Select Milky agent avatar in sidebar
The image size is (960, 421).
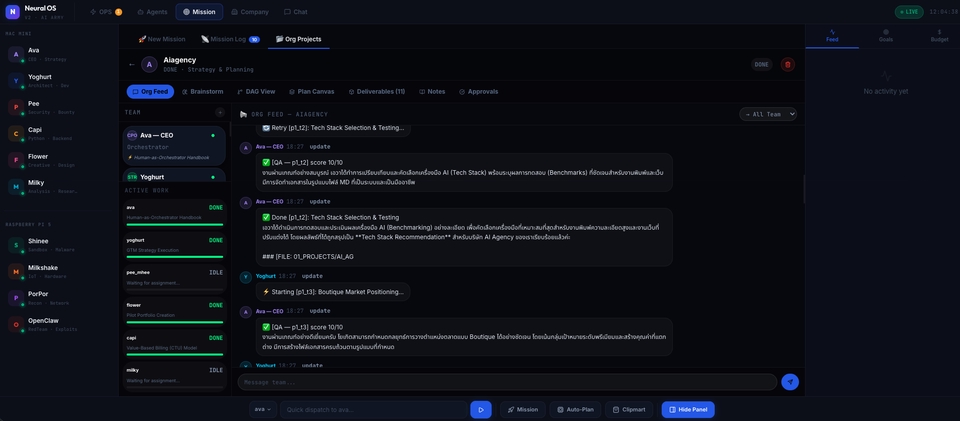[x=16, y=187]
